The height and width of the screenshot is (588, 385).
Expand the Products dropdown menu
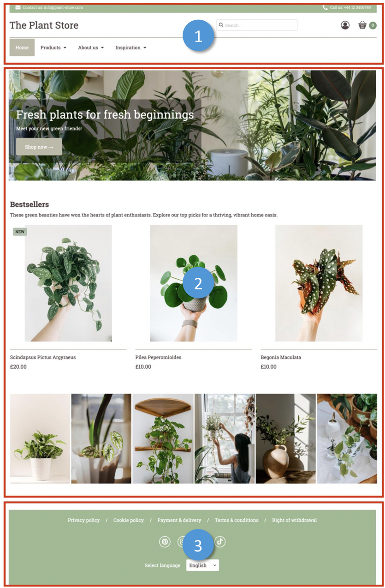[53, 48]
